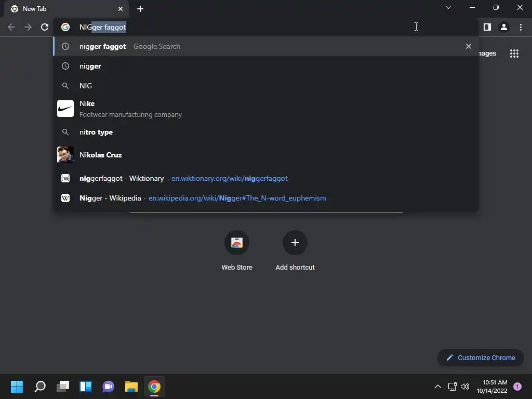Screen dimensions: 532x399
Task: Click the Wiktionary favicon in suggestions
Action: coord(65,179)
